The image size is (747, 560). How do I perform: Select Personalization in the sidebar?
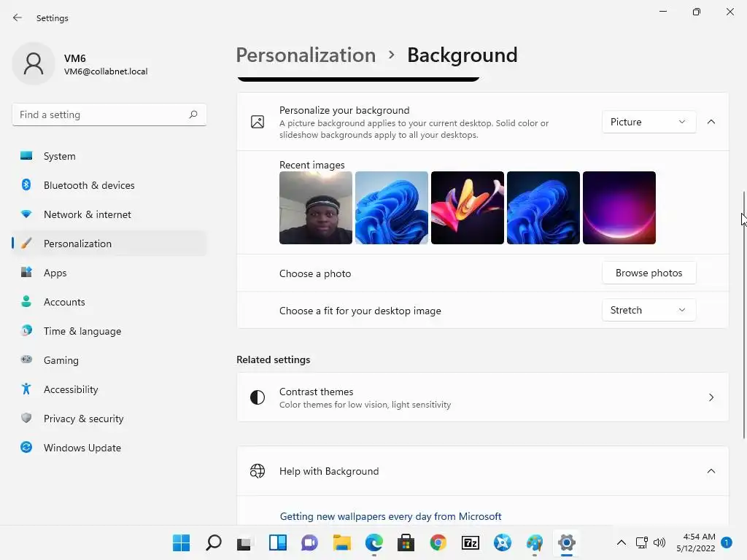pyautogui.click(x=109, y=244)
